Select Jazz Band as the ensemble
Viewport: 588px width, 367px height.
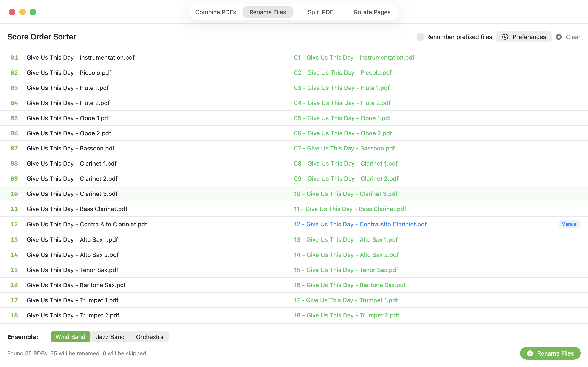110,337
